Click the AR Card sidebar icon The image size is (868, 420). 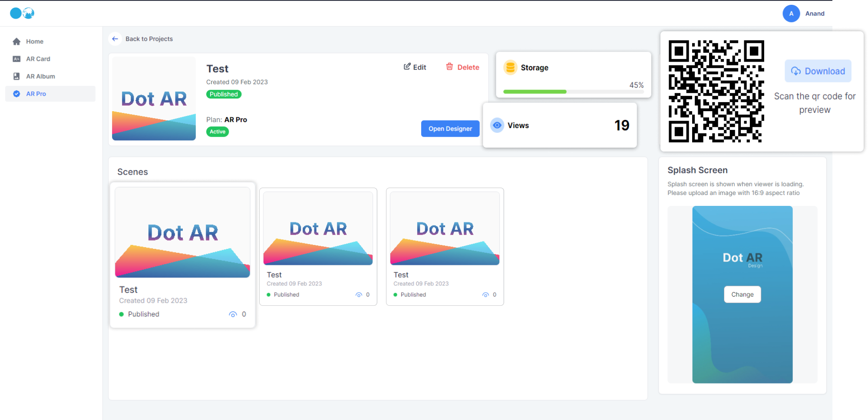[x=17, y=59]
